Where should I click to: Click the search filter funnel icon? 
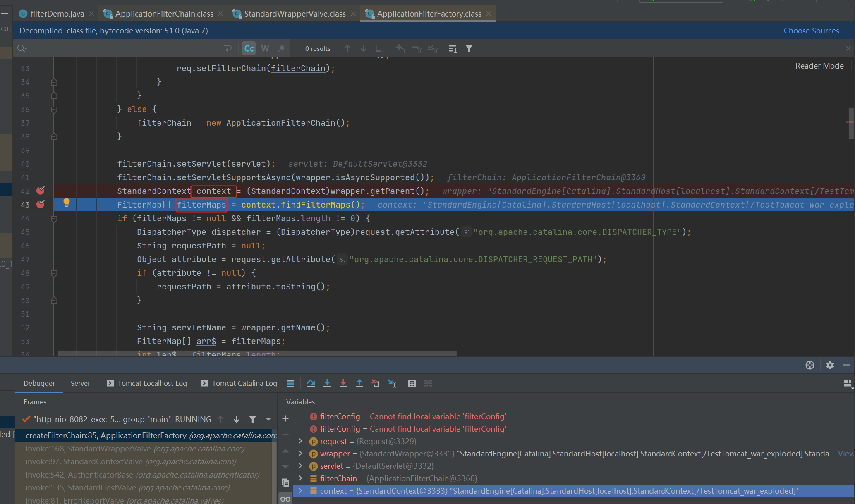point(469,48)
